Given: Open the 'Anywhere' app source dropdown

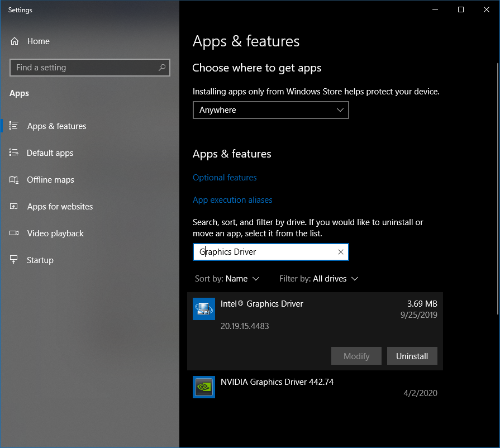Looking at the screenshot, I should 270,110.
